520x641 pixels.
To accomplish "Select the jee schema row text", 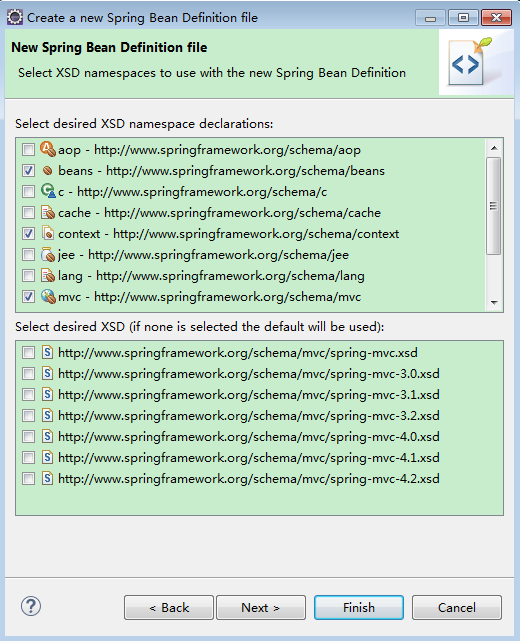I will pos(203,255).
